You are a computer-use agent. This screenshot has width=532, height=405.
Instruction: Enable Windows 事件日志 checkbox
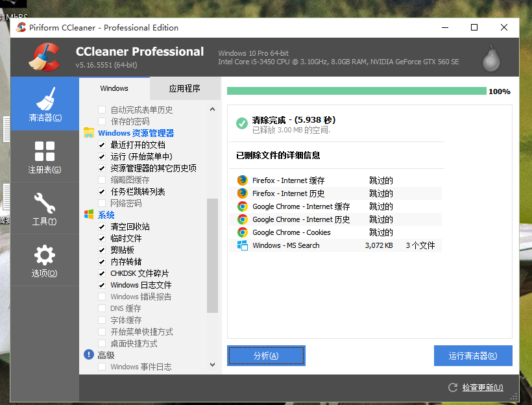pos(102,367)
